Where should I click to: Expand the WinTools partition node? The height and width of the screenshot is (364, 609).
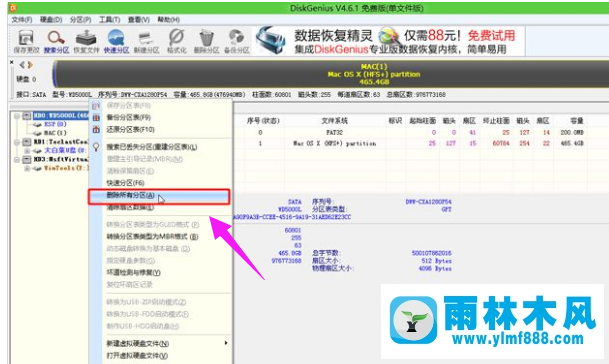(x=27, y=168)
